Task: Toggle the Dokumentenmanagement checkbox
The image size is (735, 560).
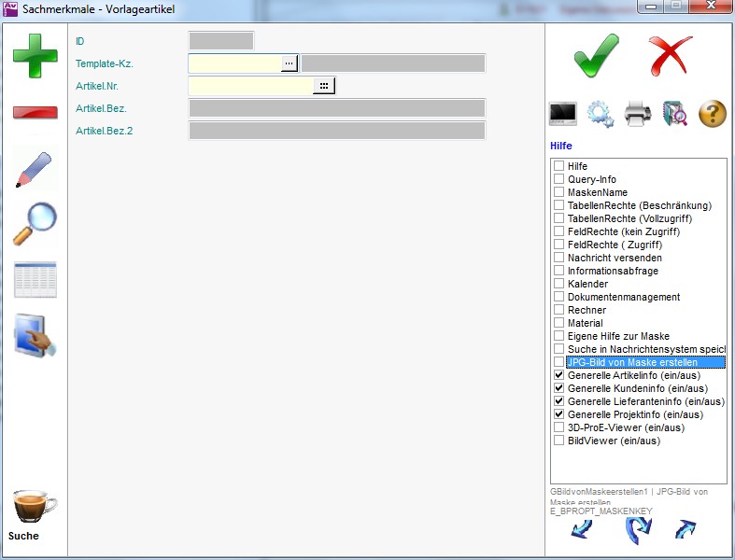Action: pyautogui.click(x=558, y=297)
